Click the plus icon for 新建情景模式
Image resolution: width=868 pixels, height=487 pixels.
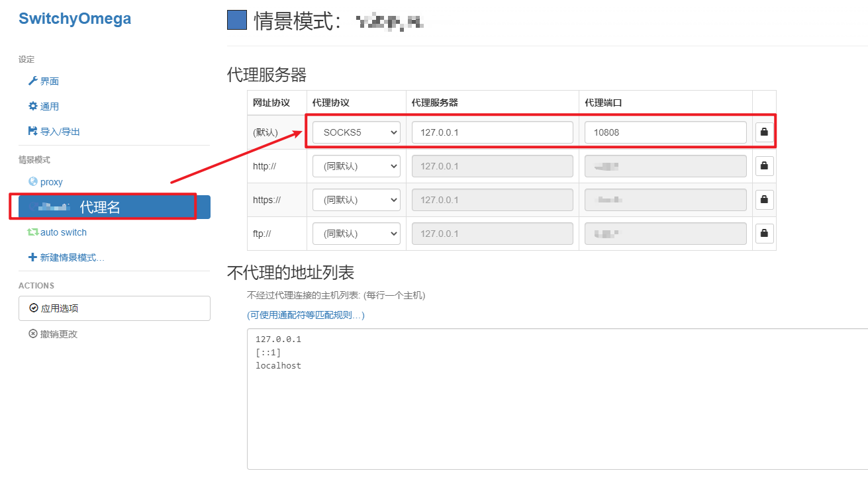click(33, 257)
